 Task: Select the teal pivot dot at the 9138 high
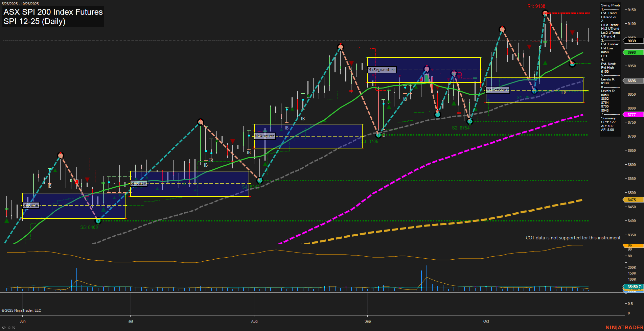click(x=545, y=14)
